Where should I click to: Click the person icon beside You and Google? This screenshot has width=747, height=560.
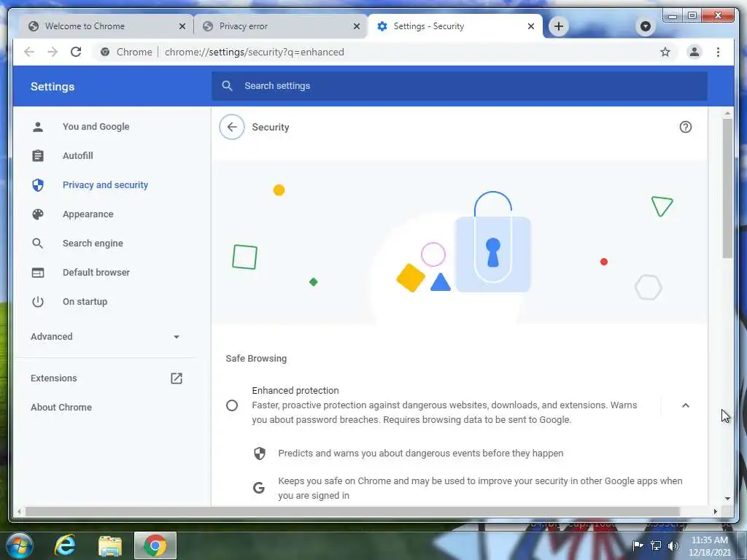coord(38,127)
